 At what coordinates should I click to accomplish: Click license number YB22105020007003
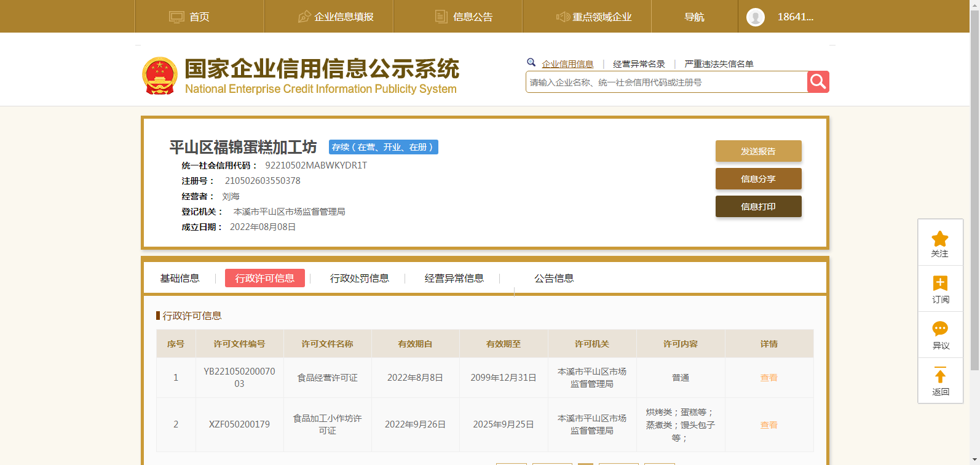(240, 378)
